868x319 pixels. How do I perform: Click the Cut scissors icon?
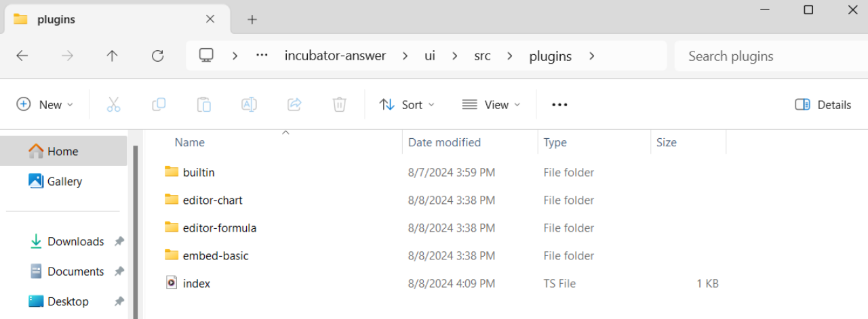pos(113,104)
